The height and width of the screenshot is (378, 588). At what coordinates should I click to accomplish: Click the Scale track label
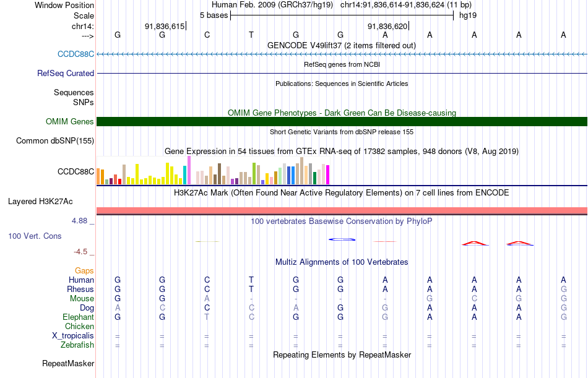[x=84, y=15]
